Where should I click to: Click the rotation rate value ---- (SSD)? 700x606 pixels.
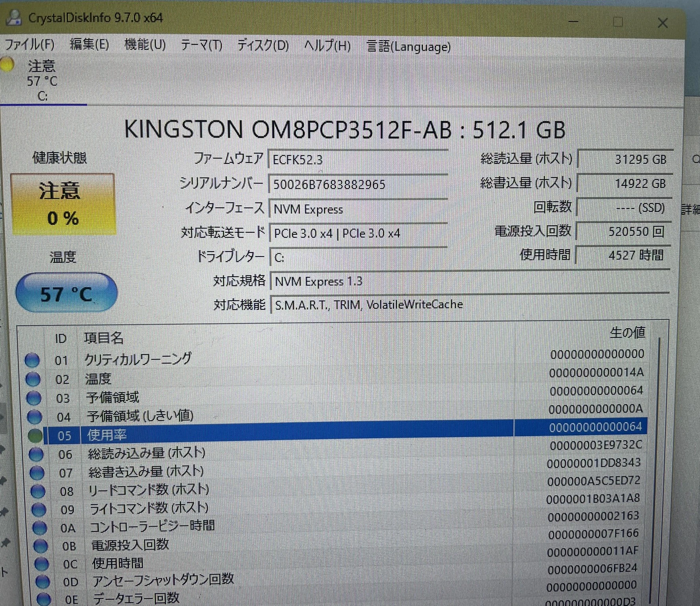(624, 208)
